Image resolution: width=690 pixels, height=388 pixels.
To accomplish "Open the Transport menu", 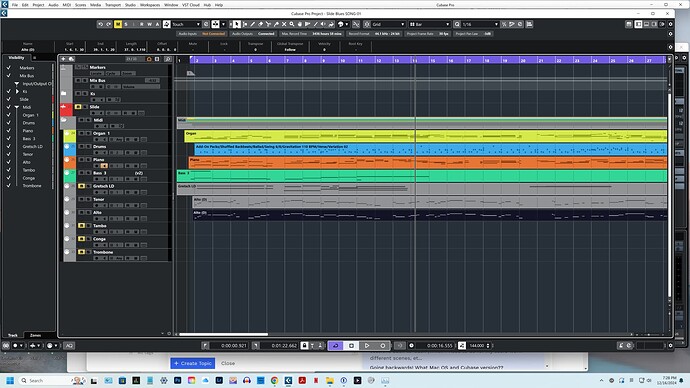I will 113,5.
